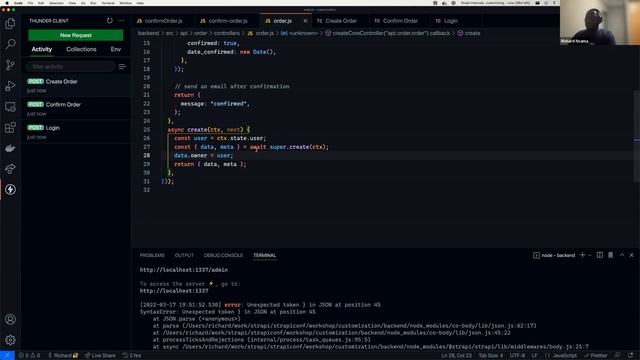The width and height of the screenshot is (640, 360).
Task: Refresh the Thunder Client panel
Action: pyautogui.click(x=109, y=20)
